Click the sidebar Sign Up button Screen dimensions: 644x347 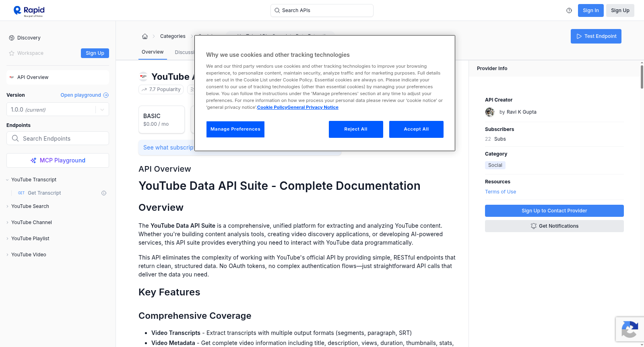pos(95,53)
